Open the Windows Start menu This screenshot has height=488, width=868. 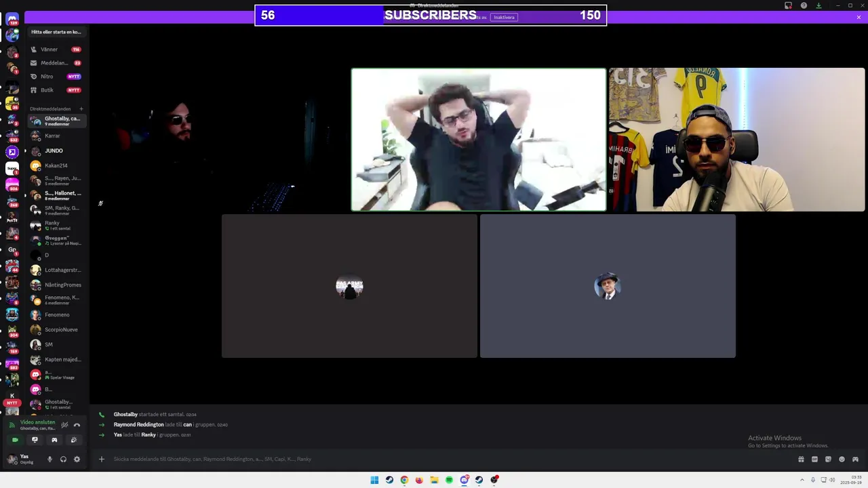[374, 480]
